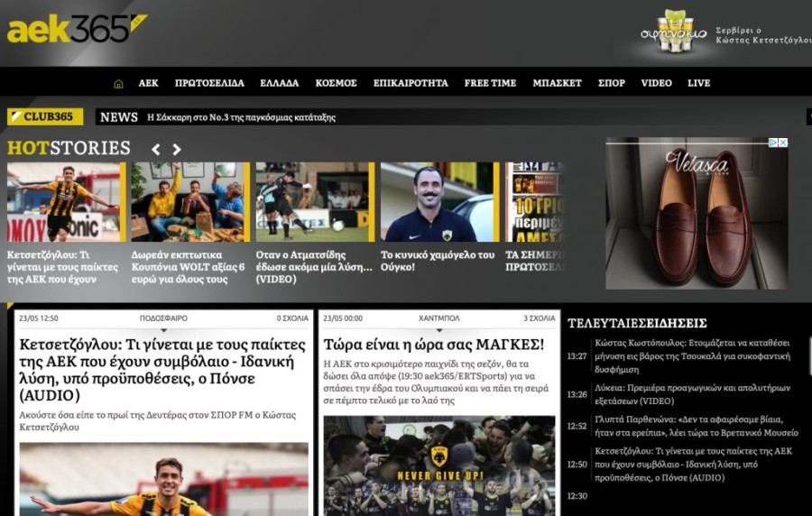Click the Velasca loafers advertisement image
The height and width of the screenshot is (516, 812).
pyautogui.click(x=696, y=217)
